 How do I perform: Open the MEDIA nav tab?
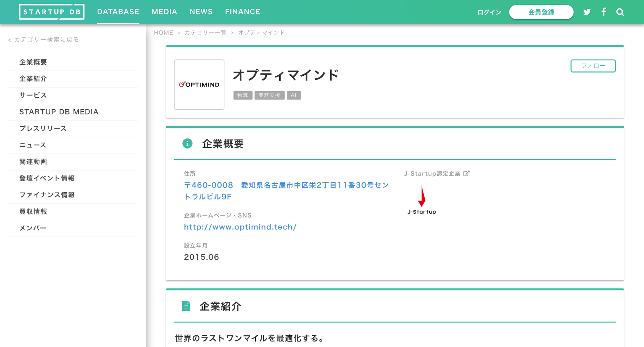(164, 12)
